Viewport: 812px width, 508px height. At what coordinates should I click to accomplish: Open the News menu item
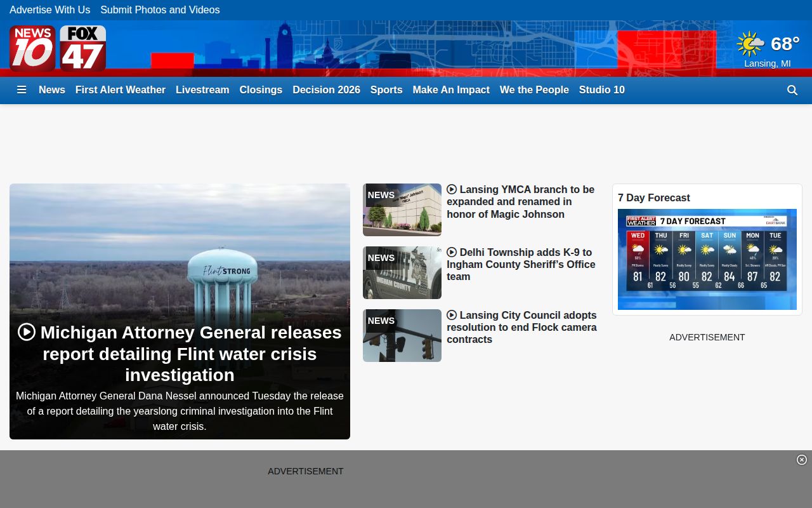coord(52,90)
